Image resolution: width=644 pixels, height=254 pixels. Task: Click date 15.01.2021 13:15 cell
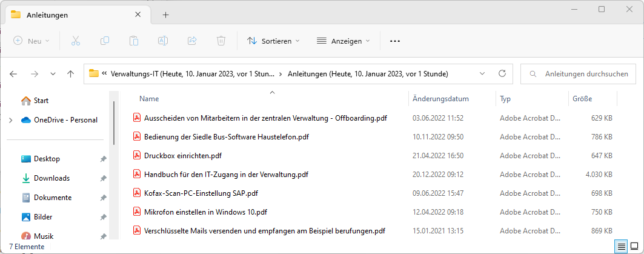tap(438, 230)
